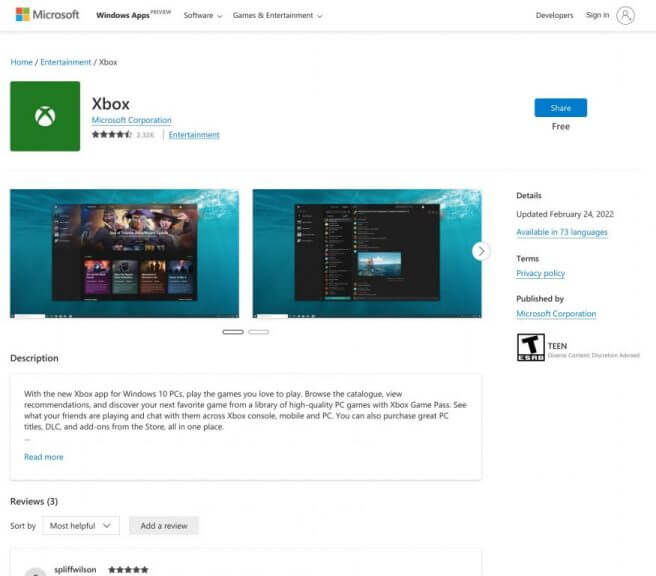
Task: Click the Microsoft logo in the header
Action: pyautogui.click(x=47, y=15)
